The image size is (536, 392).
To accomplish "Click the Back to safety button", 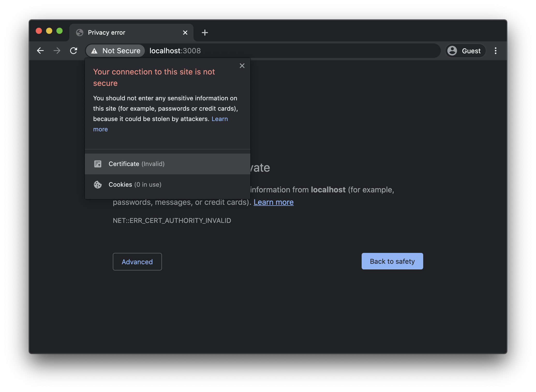I will [392, 261].
